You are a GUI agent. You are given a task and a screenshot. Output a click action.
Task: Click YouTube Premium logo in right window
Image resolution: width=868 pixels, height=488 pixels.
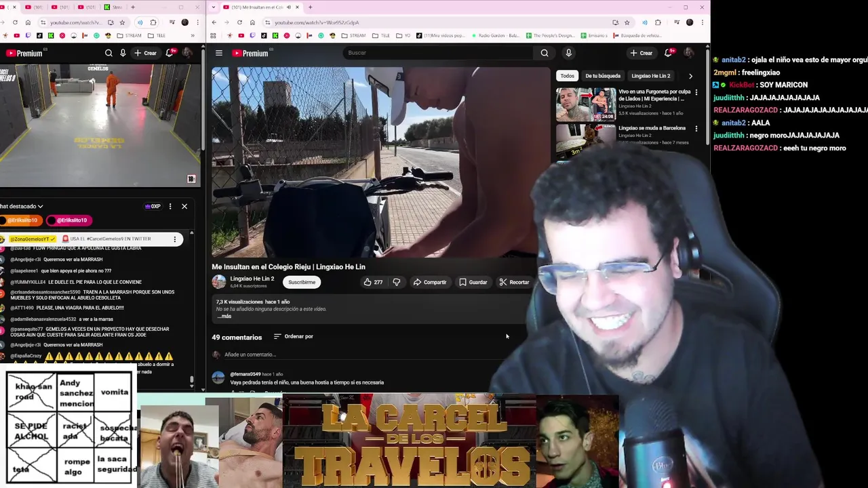click(x=250, y=53)
